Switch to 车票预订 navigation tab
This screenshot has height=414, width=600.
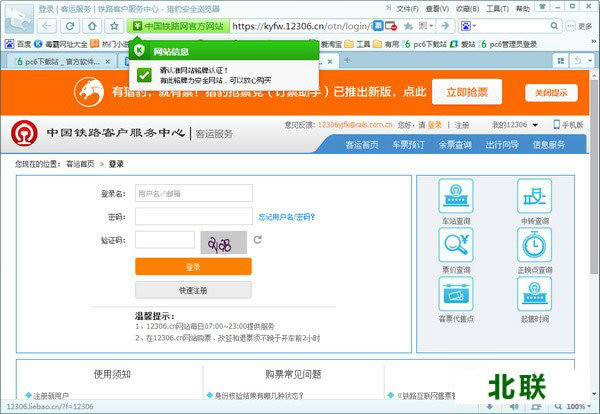point(410,145)
